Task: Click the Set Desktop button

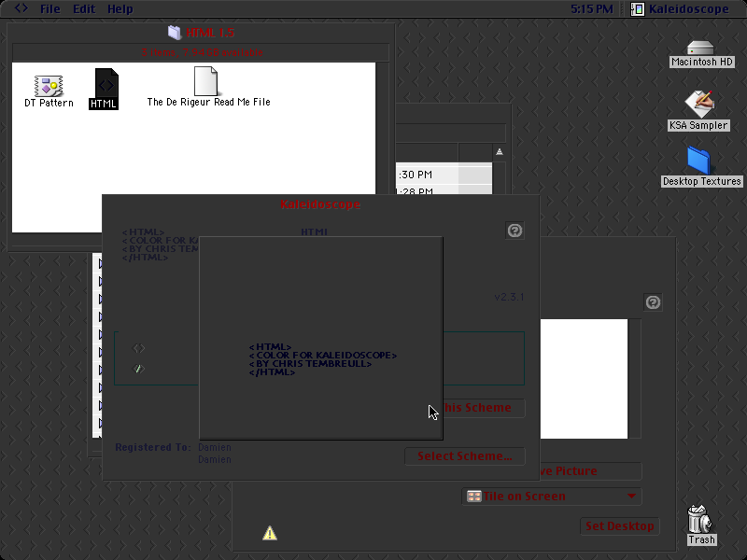Action: coord(619,526)
